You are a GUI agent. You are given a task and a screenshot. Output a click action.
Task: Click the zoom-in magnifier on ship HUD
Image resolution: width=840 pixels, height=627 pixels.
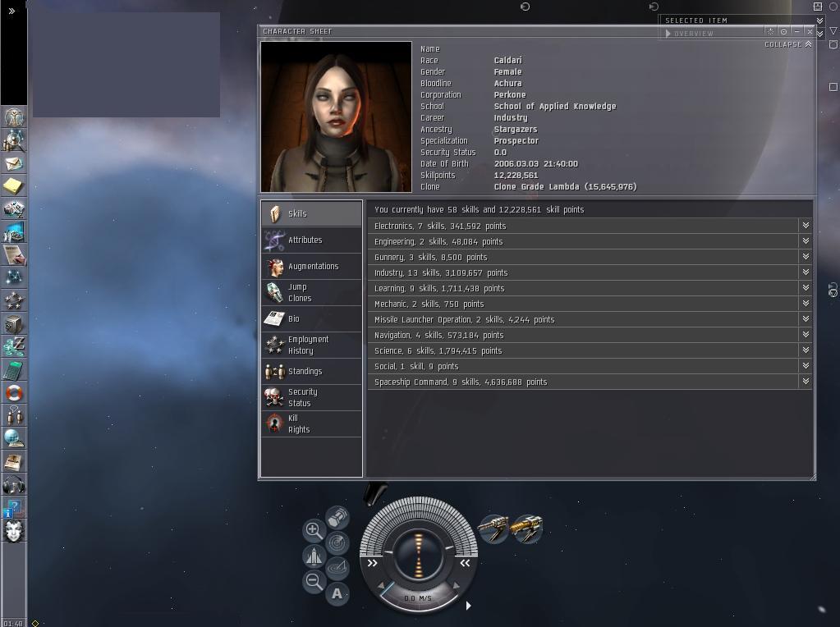314,530
